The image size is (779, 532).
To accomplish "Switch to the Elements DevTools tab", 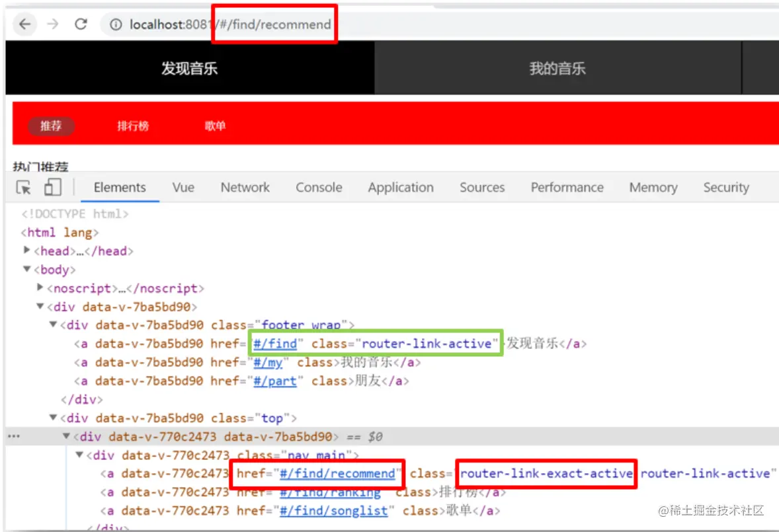I will coord(120,188).
